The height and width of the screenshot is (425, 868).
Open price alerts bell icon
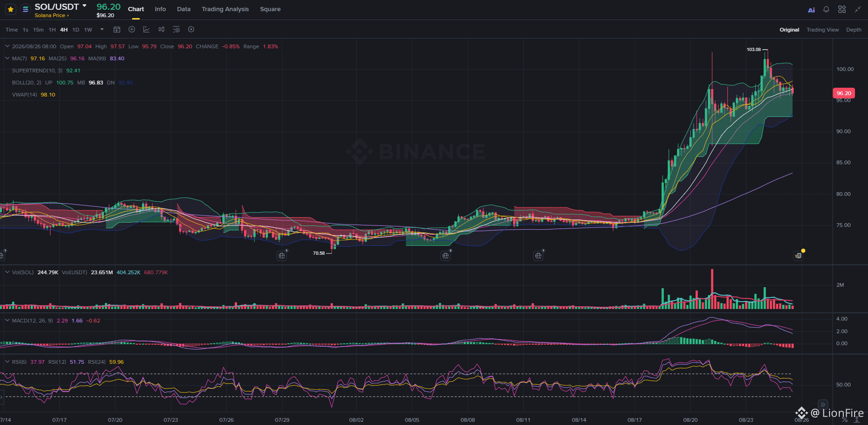click(826, 9)
